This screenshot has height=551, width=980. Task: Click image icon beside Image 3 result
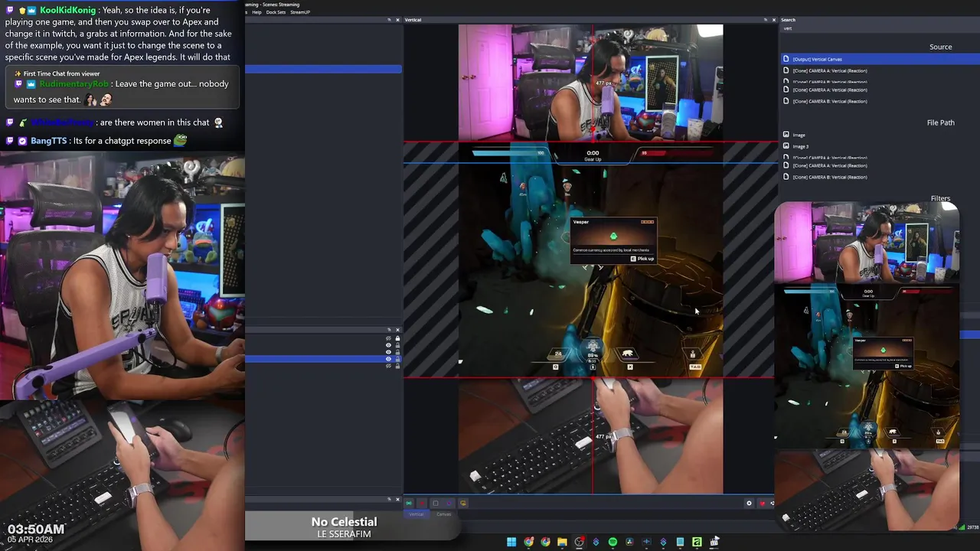786,146
